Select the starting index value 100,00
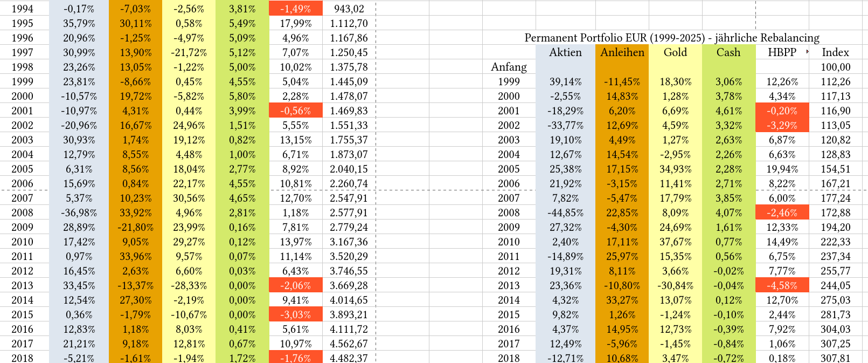 835,67
